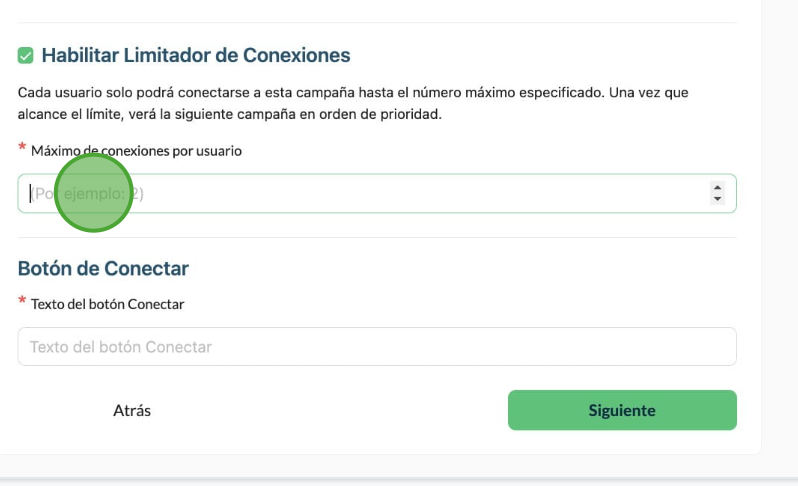This screenshot has height=486, width=798.
Task: Click the gray area right of the form card
Action: click(x=780, y=229)
